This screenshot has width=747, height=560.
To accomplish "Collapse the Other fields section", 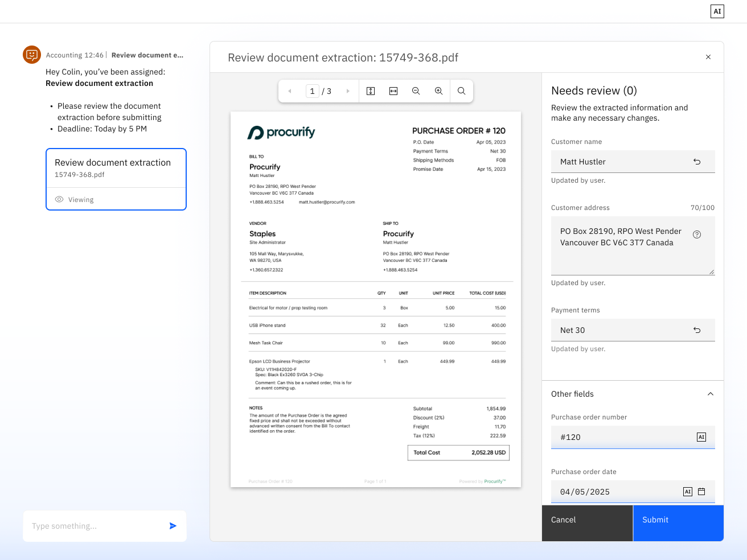I will click(x=711, y=394).
